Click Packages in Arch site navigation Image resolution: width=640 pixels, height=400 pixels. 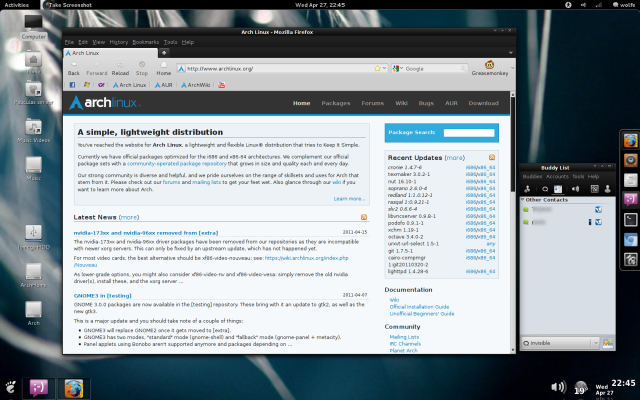(x=336, y=103)
